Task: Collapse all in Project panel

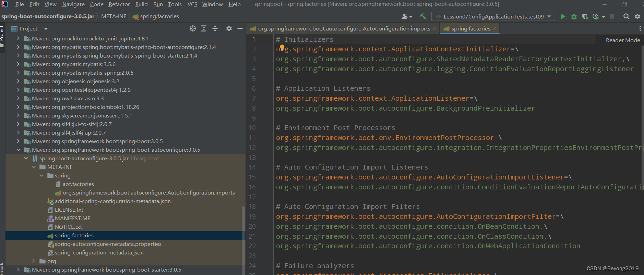Action: click(x=215, y=28)
